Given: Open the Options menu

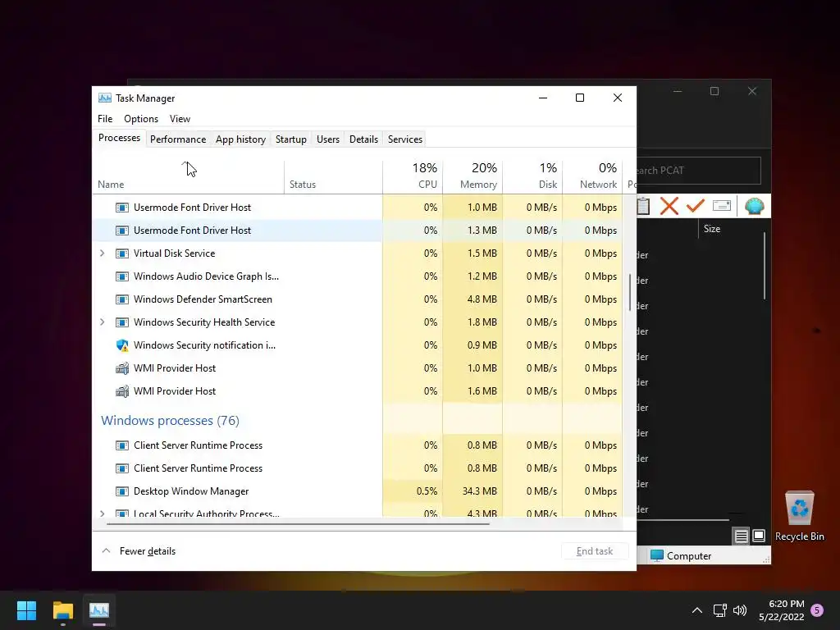Looking at the screenshot, I should 141,119.
